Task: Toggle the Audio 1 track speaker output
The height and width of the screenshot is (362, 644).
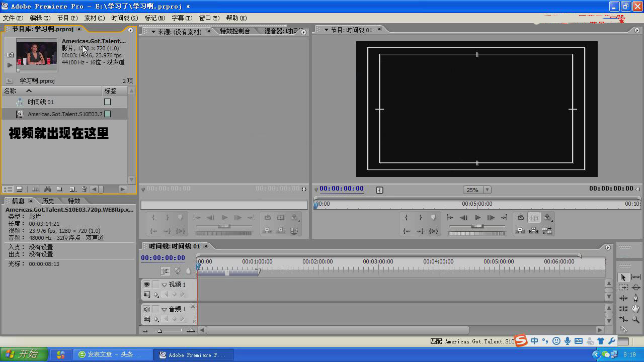Action: (146, 309)
